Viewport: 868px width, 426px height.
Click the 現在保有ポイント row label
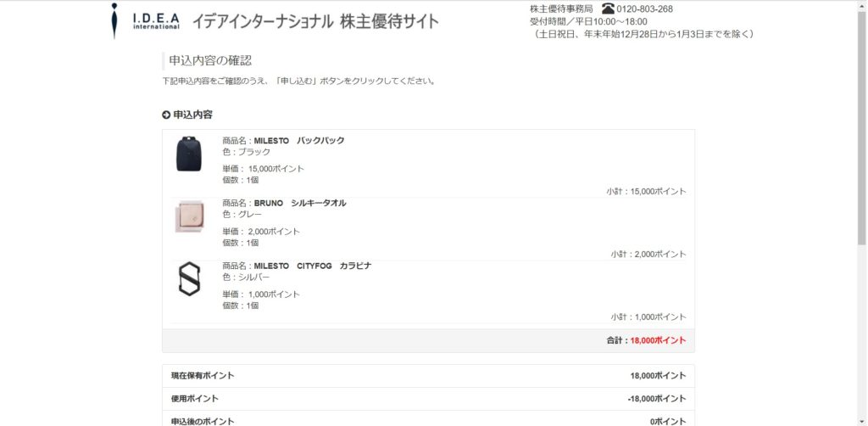tap(203, 376)
